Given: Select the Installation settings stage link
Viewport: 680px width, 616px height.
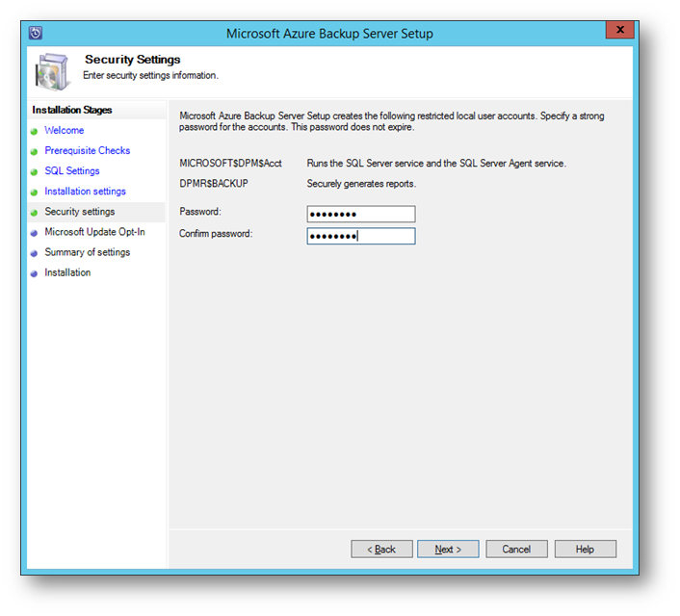Looking at the screenshot, I should tap(85, 192).
